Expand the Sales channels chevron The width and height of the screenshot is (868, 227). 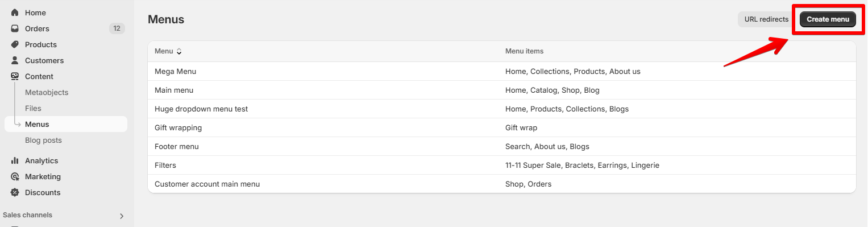[x=121, y=216]
